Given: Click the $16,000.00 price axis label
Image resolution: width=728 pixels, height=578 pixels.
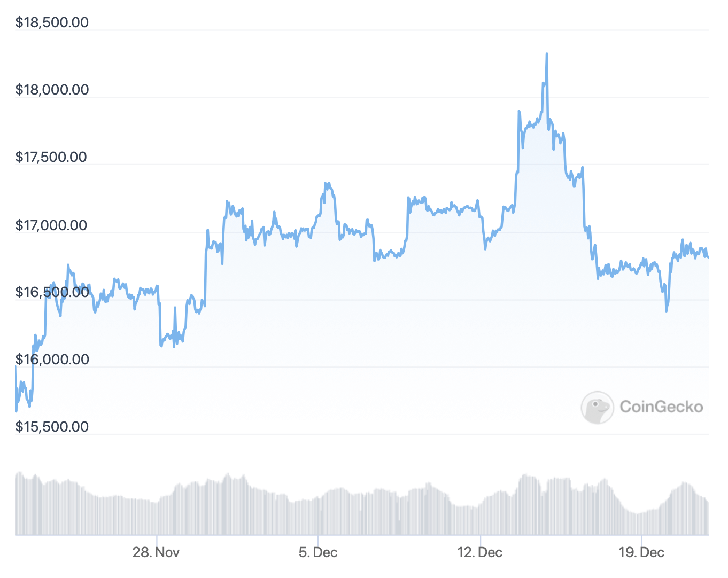Looking at the screenshot, I should [x=52, y=360].
